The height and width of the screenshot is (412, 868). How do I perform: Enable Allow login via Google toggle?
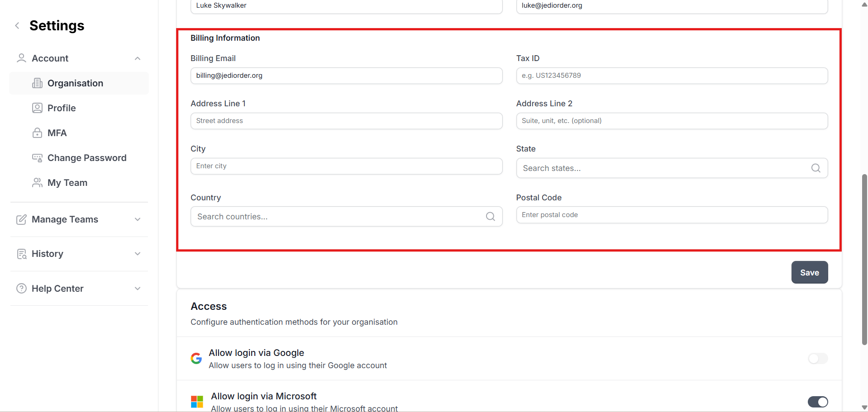coord(817,359)
